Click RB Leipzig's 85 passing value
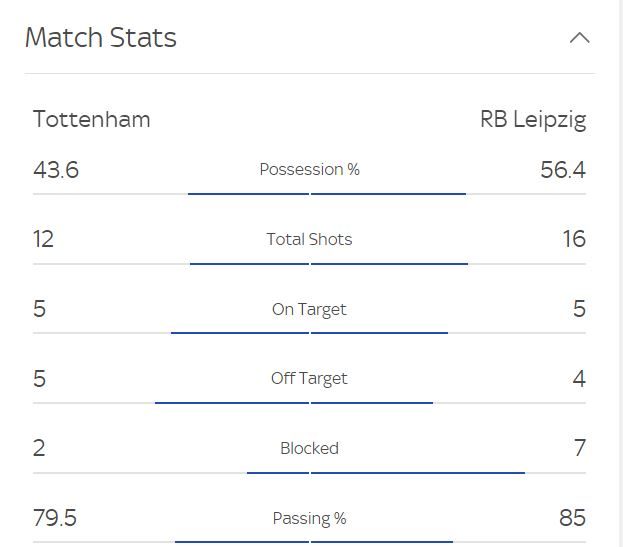This screenshot has width=623, height=547. [573, 518]
